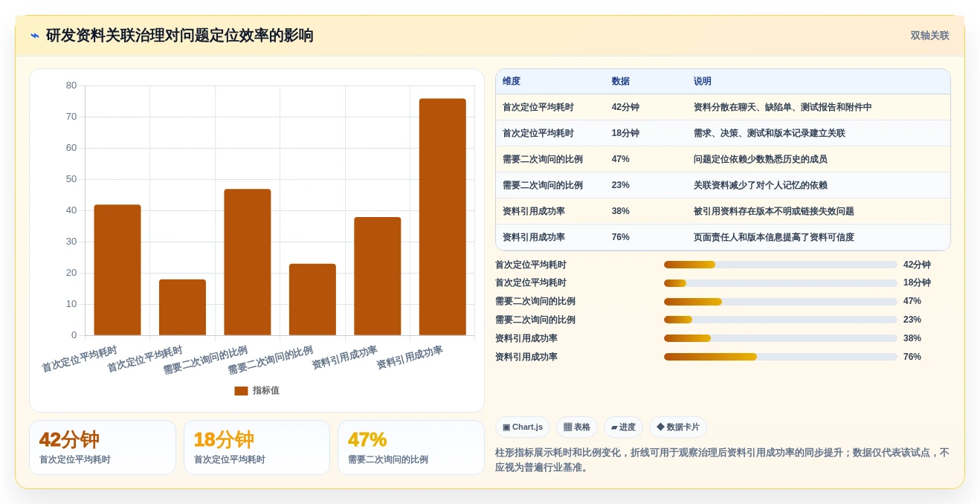Click the 表格 chip
This screenshot has width=980, height=504.
pyautogui.click(x=577, y=427)
